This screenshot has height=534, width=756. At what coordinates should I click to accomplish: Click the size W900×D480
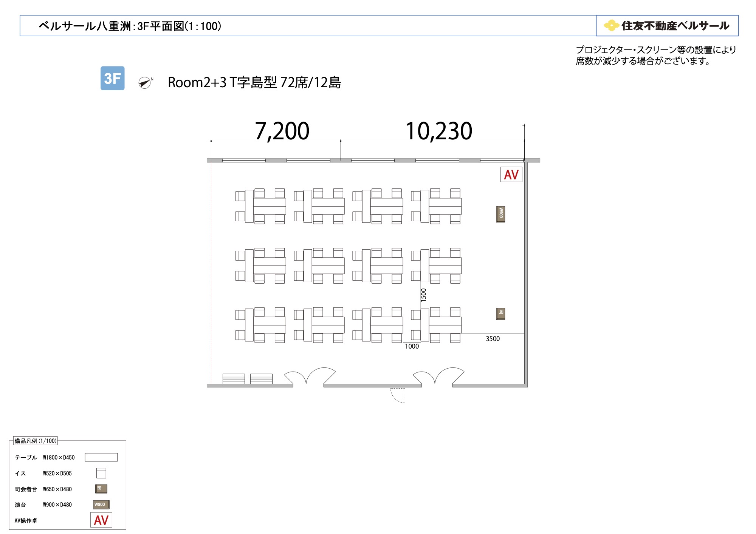tap(57, 505)
